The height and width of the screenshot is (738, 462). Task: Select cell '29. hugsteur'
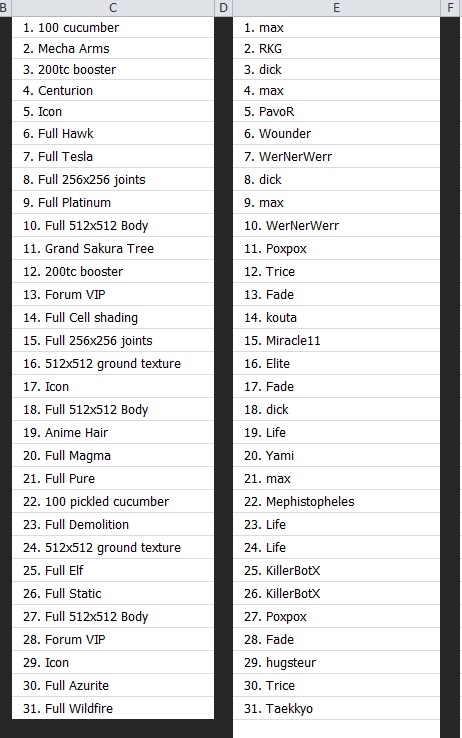[336, 663]
